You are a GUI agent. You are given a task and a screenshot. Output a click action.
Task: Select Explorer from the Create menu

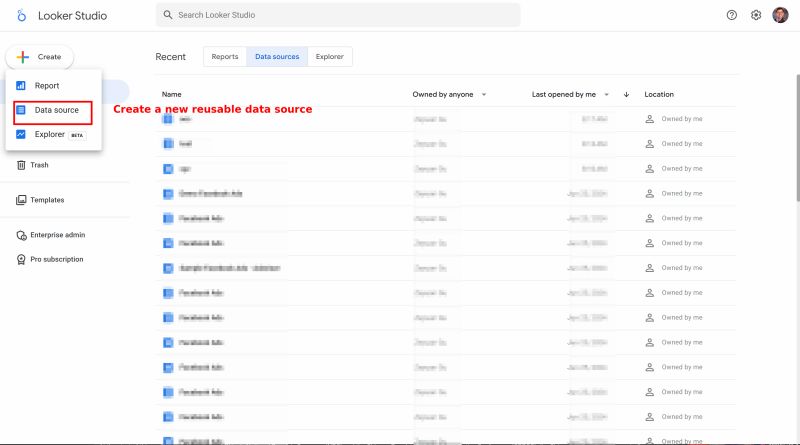(54, 134)
